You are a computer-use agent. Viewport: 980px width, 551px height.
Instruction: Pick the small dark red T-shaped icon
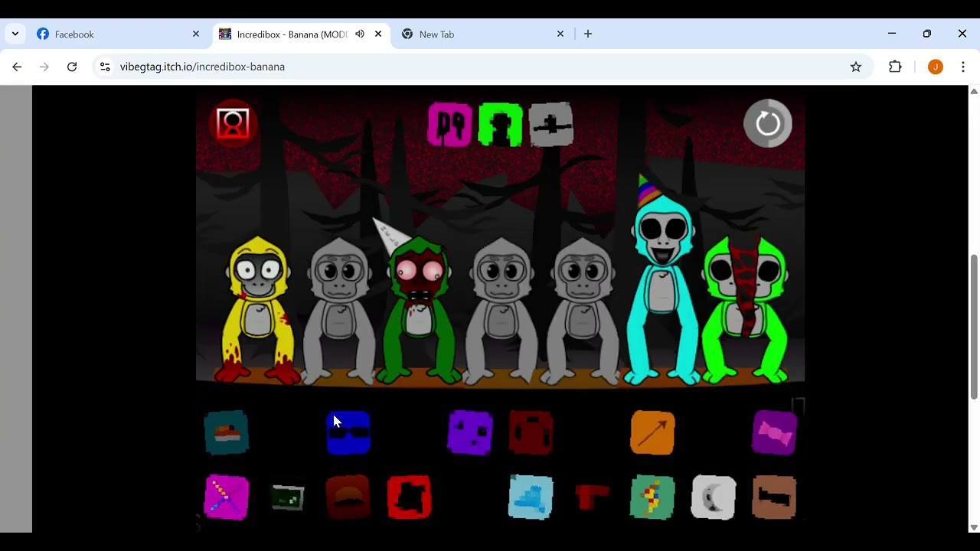click(x=592, y=497)
